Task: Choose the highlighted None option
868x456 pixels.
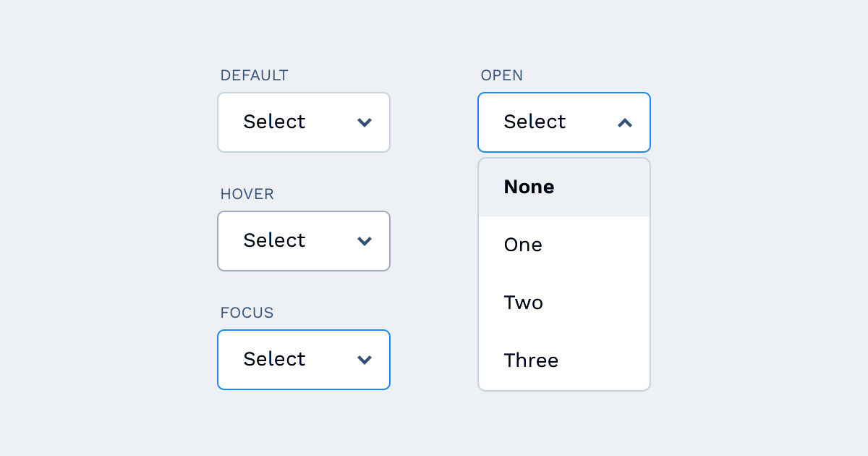Action: [x=529, y=187]
